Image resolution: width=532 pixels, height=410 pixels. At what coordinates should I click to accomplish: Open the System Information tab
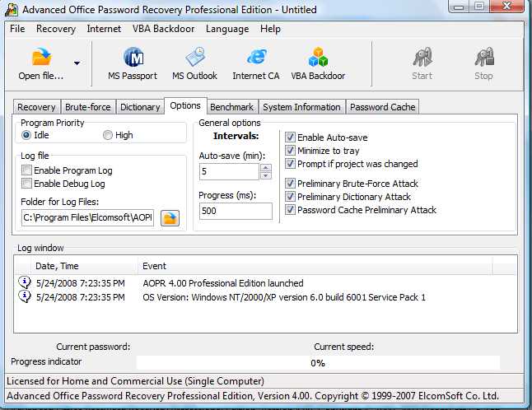301,107
